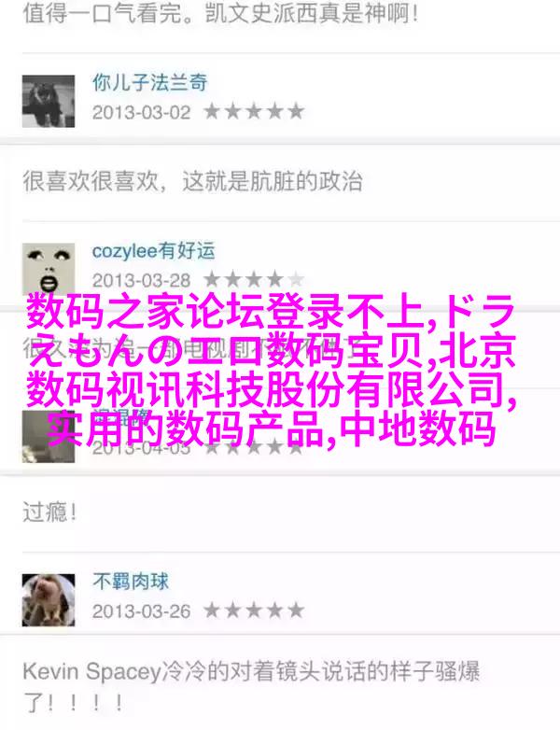The height and width of the screenshot is (730, 560).
Task: Open the partially covered fourth reviewer avatar
Action: [x=49, y=437]
